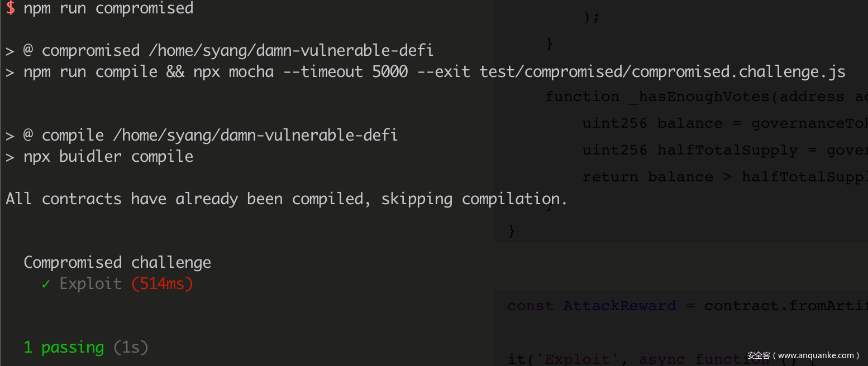Click the green checkmark beside Exploit
The height and width of the screenshot is (366, 868).
pos(46,284)
